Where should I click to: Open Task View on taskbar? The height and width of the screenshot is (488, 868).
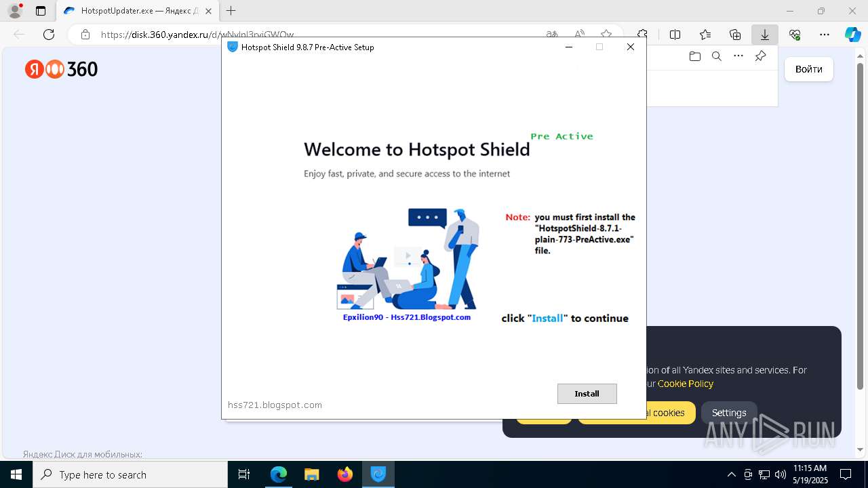pos(244,474)
